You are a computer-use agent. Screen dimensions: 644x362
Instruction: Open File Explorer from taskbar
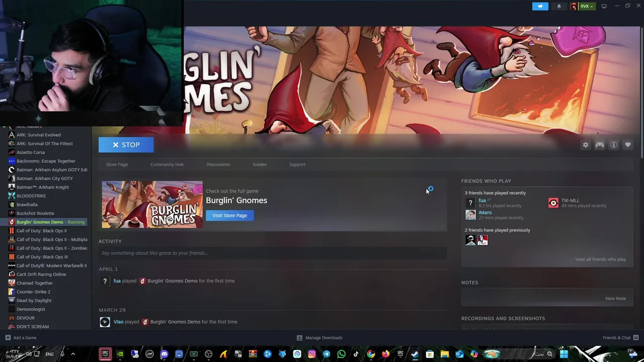[x=444, y=354]
